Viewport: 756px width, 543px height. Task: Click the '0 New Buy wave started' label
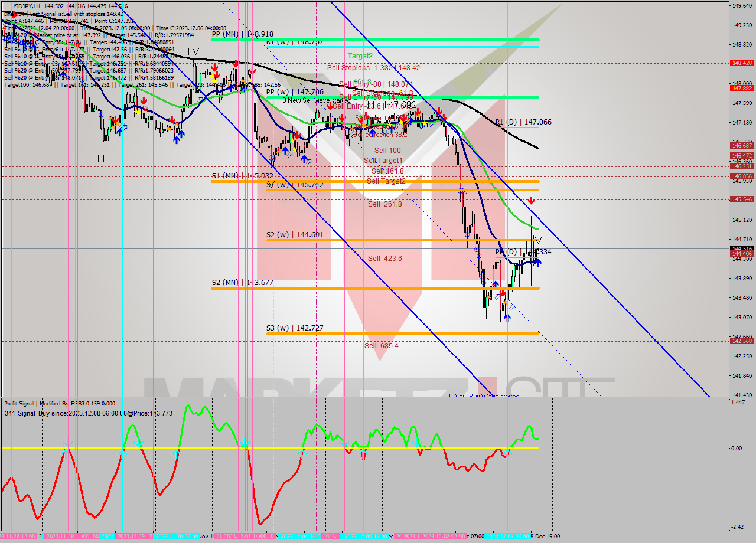coord(485,394)
